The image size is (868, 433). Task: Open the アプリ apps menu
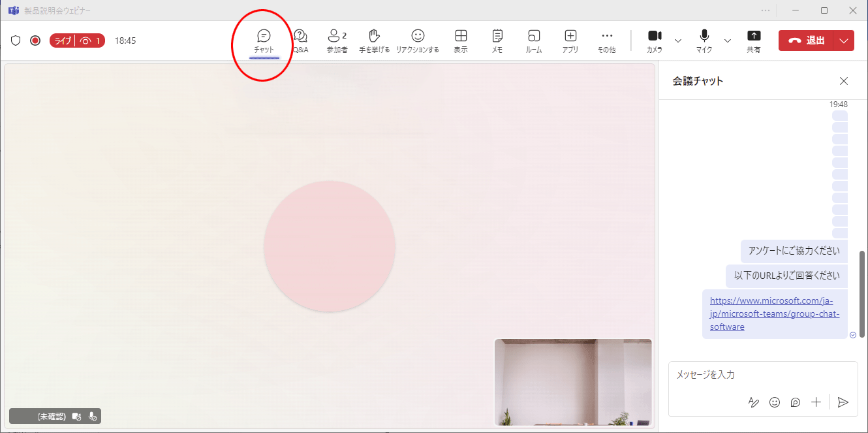point(570,40)
